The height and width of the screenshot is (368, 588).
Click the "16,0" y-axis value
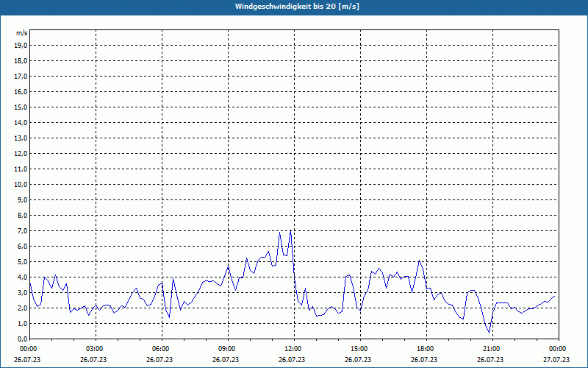tap(21, 91)
